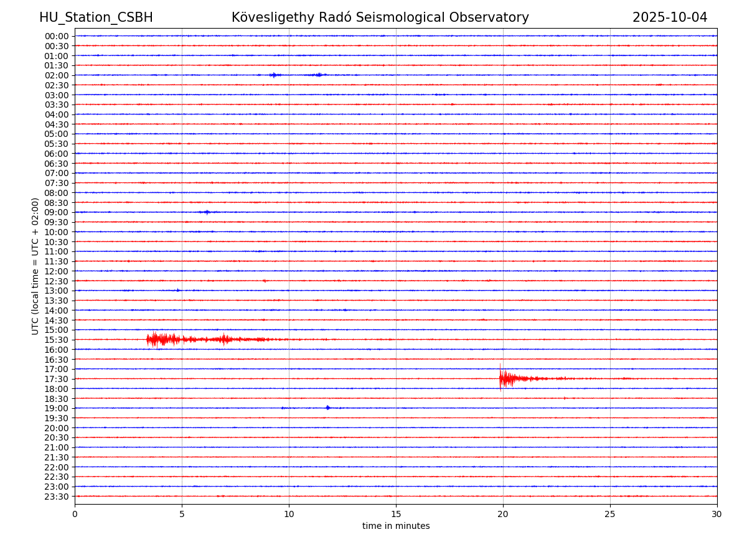Click the small signal on the 02:00 trace

click(274, 75)
